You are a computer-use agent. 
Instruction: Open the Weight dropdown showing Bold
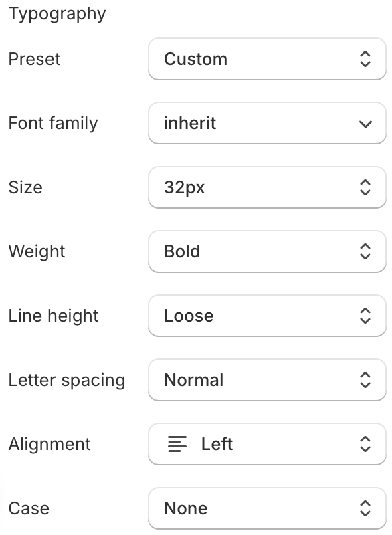point(267,251)
